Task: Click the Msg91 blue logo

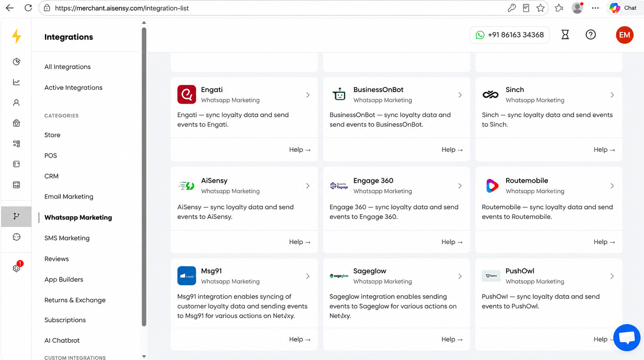Action: 187,276
